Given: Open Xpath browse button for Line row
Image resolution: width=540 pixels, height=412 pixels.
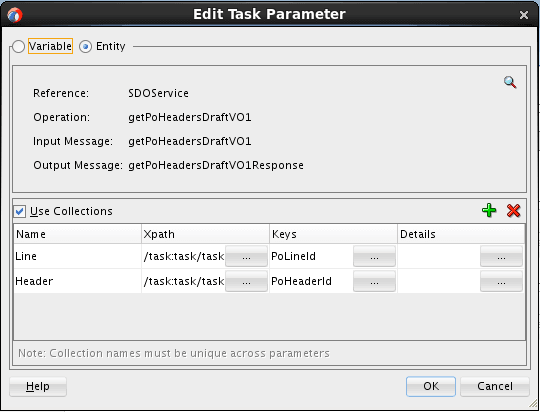Looking at the screenshot, I should pyautogui.click(x=246, y=256).
